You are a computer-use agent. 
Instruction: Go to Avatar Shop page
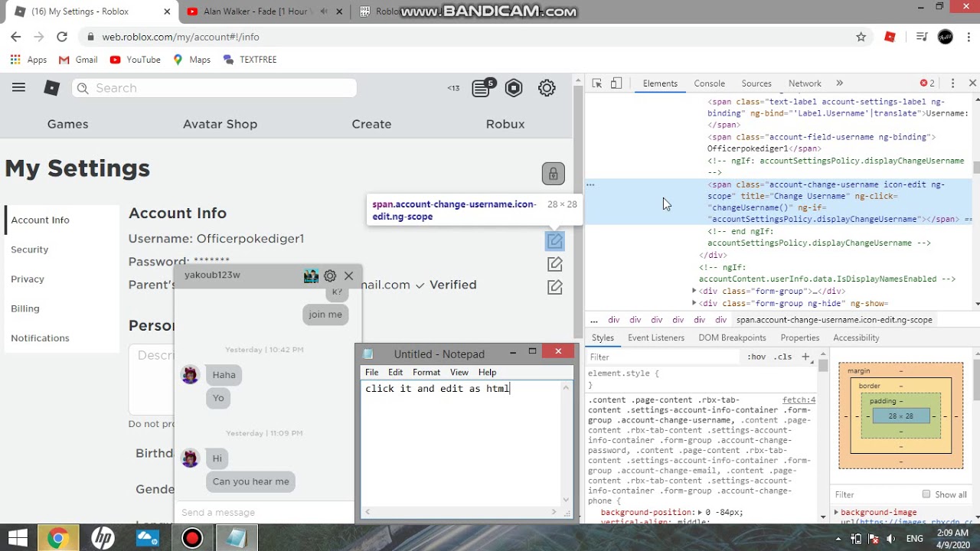pyautogui.click(x=220, y=124)
